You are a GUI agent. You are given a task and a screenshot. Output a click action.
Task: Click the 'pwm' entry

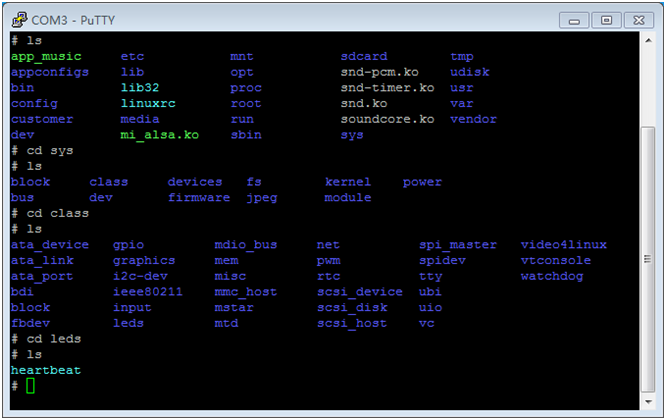click(x=328, y=261)
